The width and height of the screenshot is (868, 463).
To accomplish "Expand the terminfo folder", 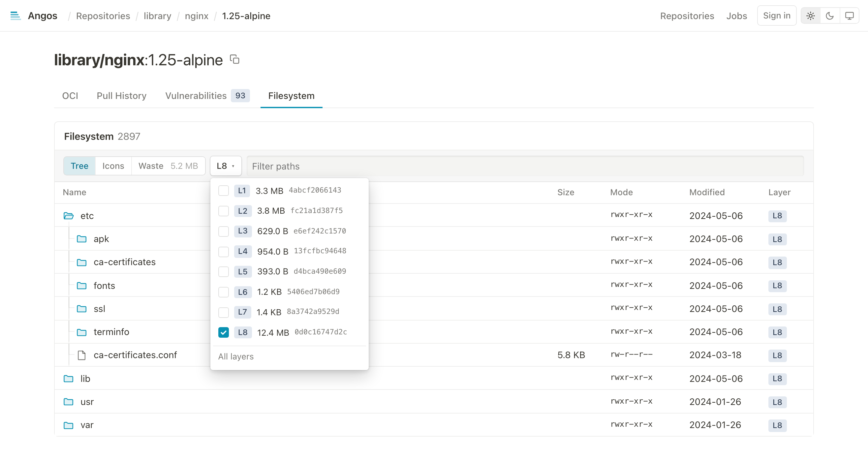I will 434,332.
